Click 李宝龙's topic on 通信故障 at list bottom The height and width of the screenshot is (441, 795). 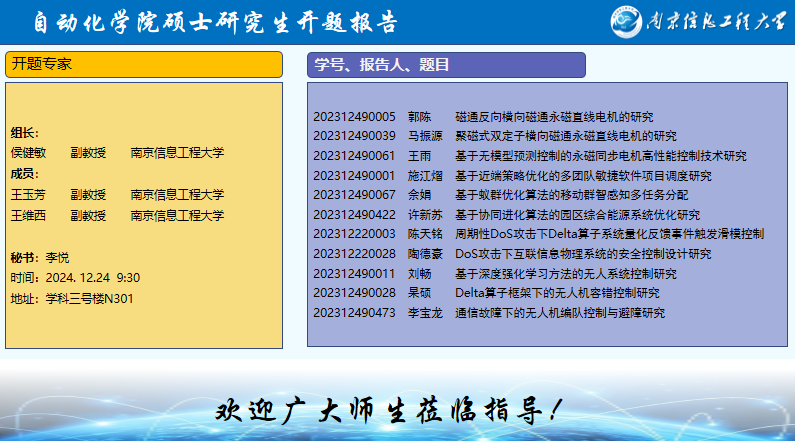(559, 313)
